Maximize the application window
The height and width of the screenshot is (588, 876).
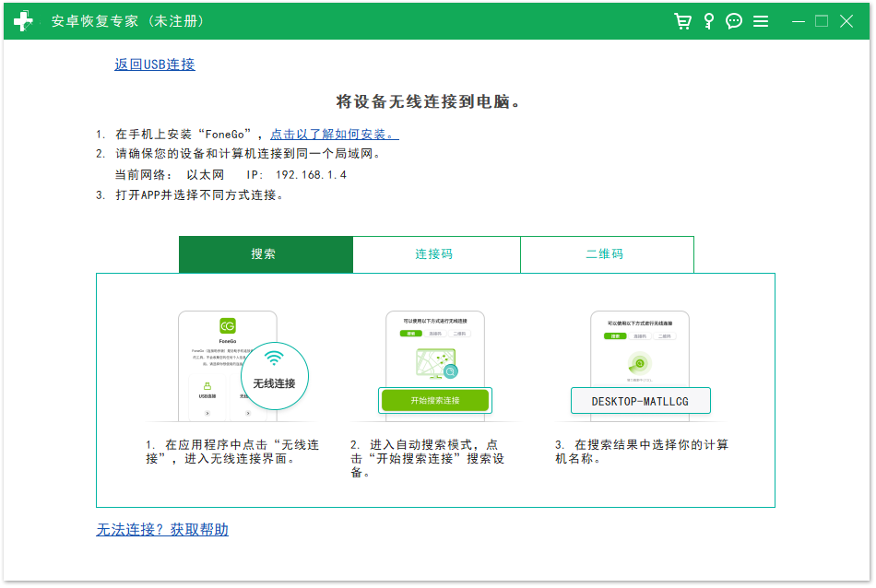pyautogui.click(x=822, y=21)
